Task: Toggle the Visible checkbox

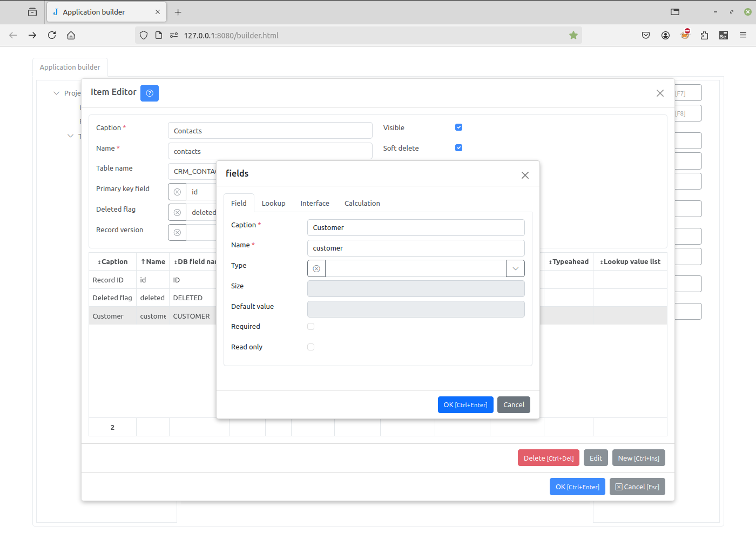Action: tap(458, 127)
